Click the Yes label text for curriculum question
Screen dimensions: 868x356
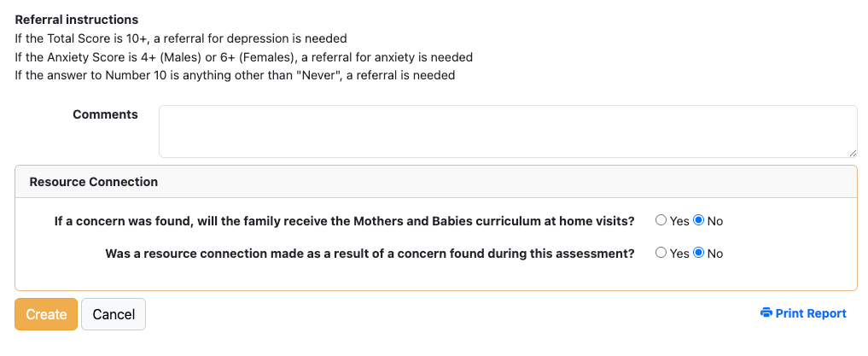click(x=679, y=221)
